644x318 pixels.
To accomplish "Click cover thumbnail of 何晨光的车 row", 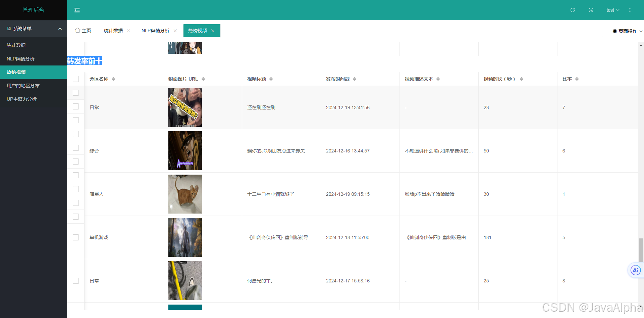I will pos(185,281).
